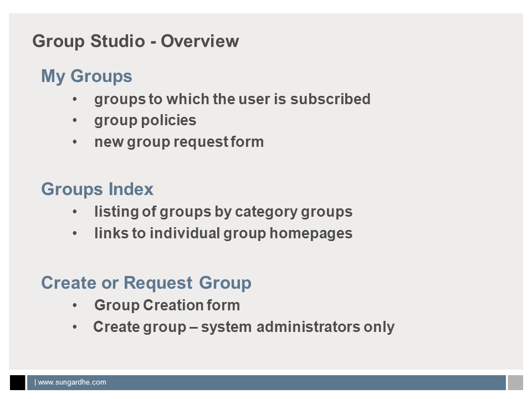The height and width of the screenshot is (399, 532).
Task: Click the 'Group Creation form' bullet
Action: [167, 305]
